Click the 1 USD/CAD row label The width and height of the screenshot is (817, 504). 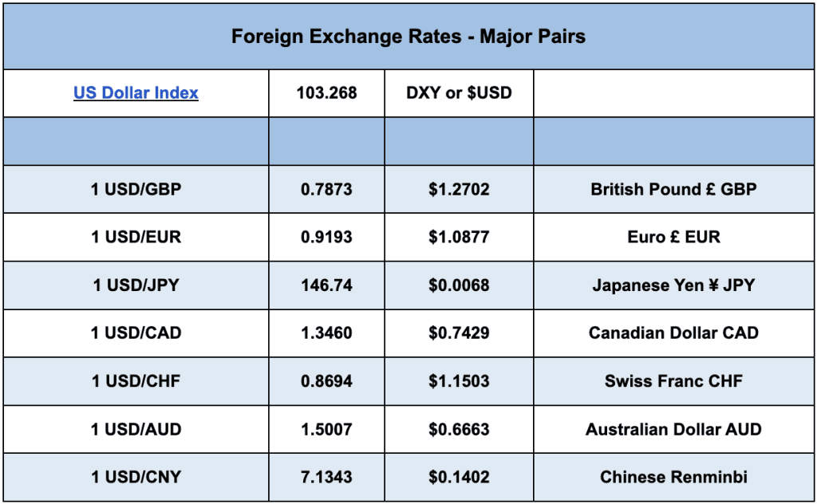136,333
